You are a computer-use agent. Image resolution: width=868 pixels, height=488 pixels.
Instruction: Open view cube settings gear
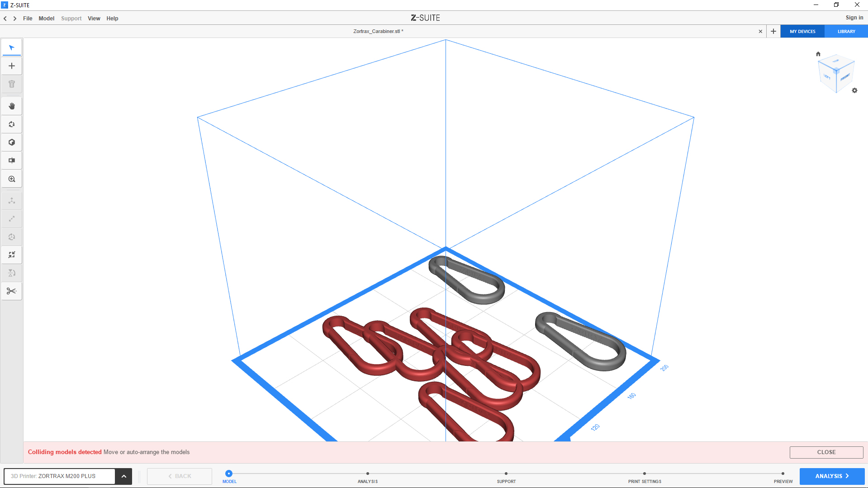point(854,90)
